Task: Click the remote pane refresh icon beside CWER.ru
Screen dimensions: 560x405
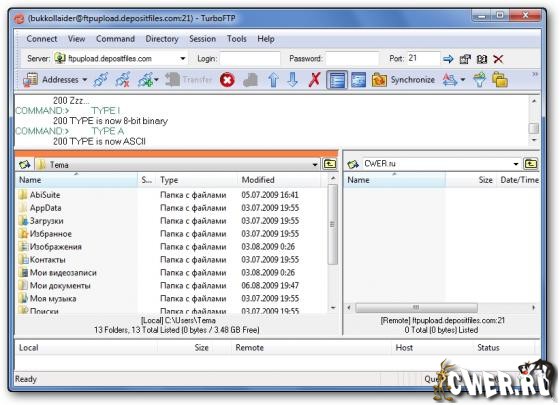Action: point(353,164)
